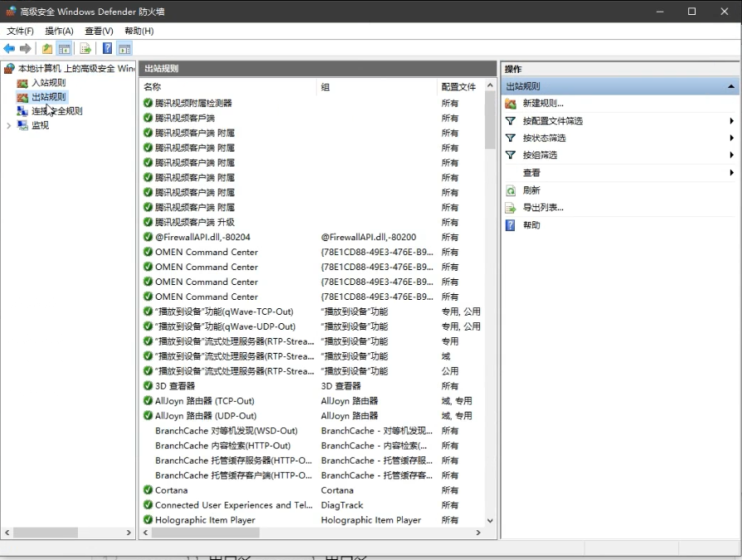This screenshot has width=742, height=560.
Task: Click the Up one level folder icon
Action: [x=47, y=48]
